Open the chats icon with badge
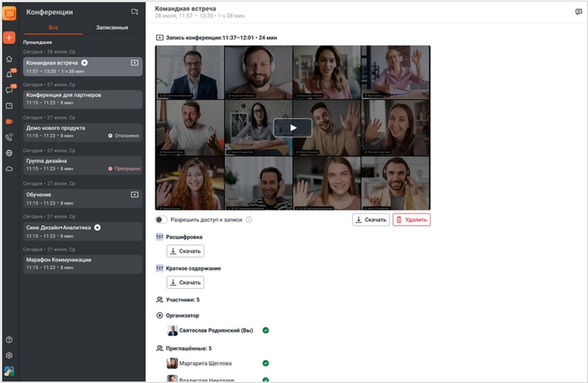 [x=9, y=90]
